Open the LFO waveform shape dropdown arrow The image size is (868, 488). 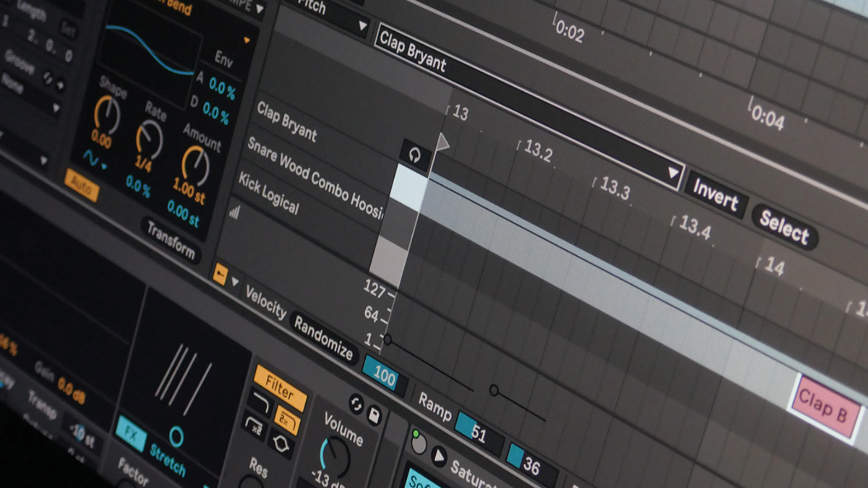coord(104,166)
